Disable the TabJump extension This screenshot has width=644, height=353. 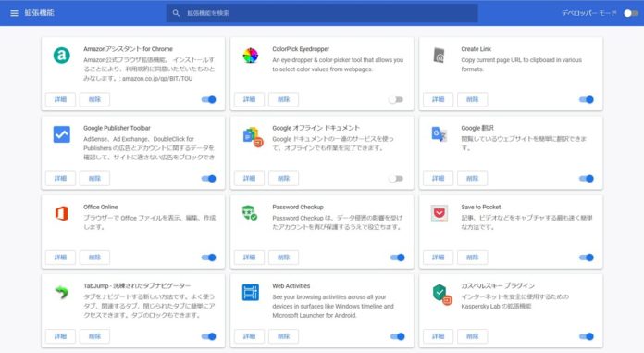[208, 336]
